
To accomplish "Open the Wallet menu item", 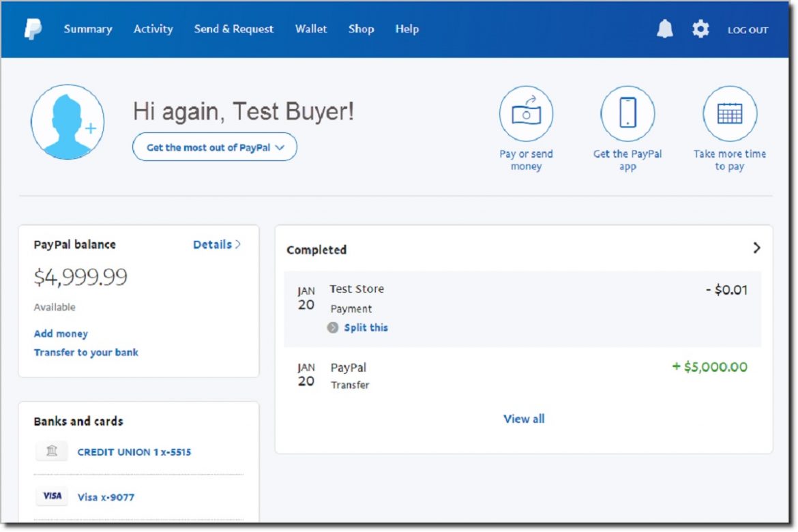I will (x=311, y=29).
